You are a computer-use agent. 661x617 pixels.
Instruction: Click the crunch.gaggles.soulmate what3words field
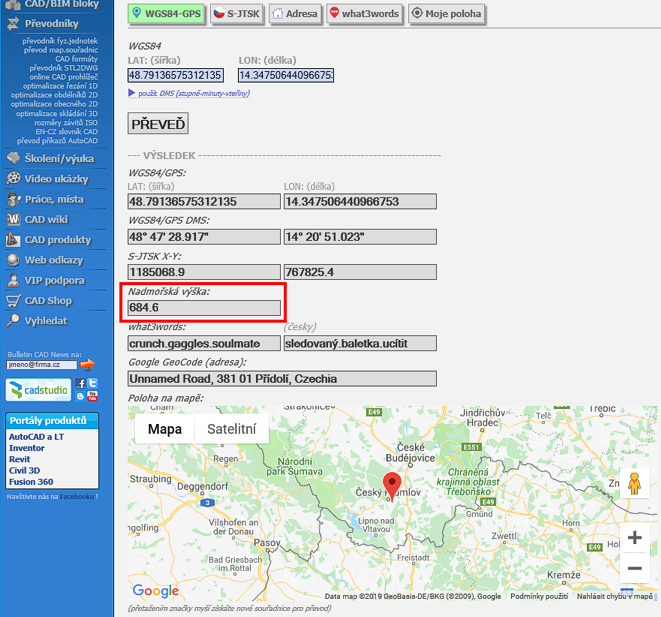pos(204,343)
